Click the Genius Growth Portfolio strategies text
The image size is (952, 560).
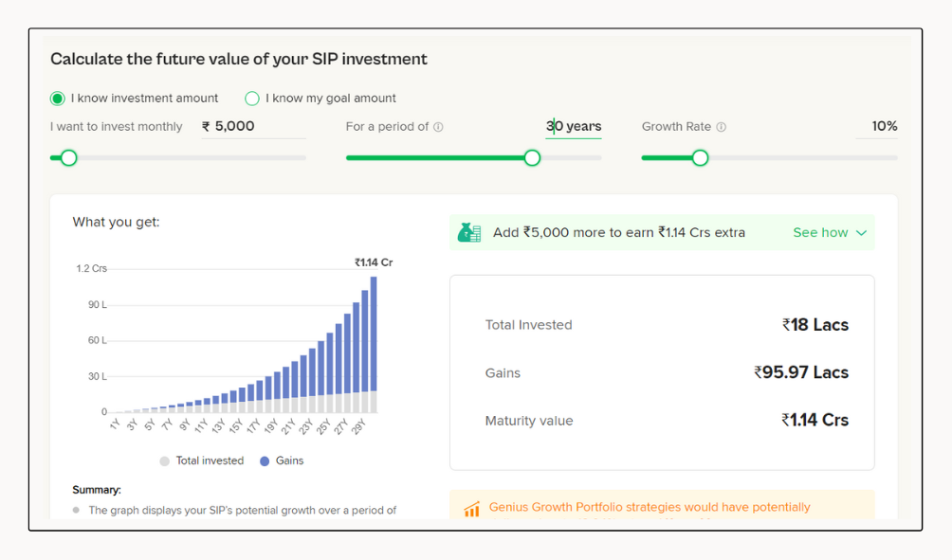[650, 507]
